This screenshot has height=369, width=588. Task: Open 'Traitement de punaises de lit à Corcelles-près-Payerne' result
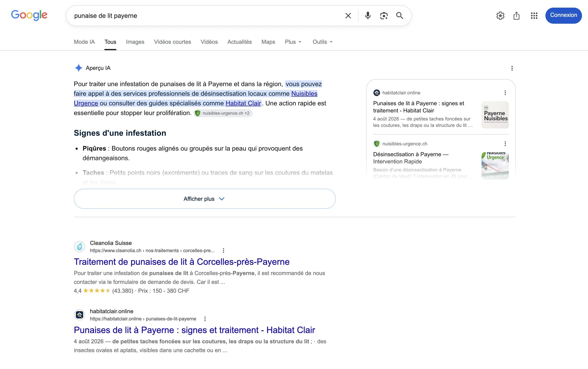[182, 262]
